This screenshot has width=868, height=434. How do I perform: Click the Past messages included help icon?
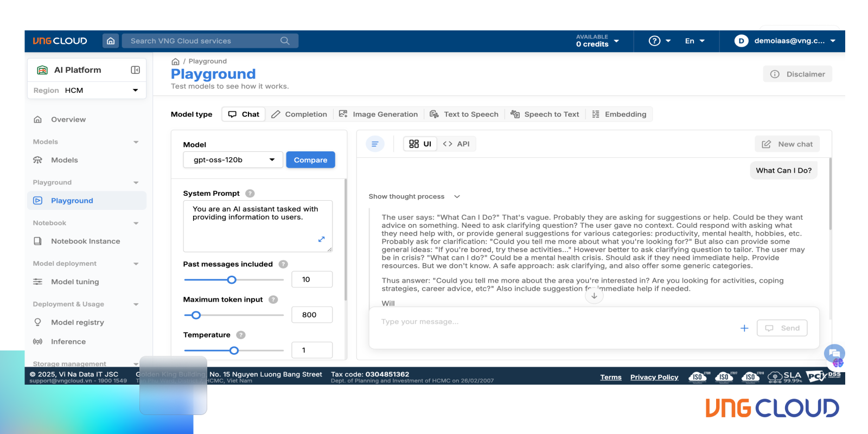point(283,264)
